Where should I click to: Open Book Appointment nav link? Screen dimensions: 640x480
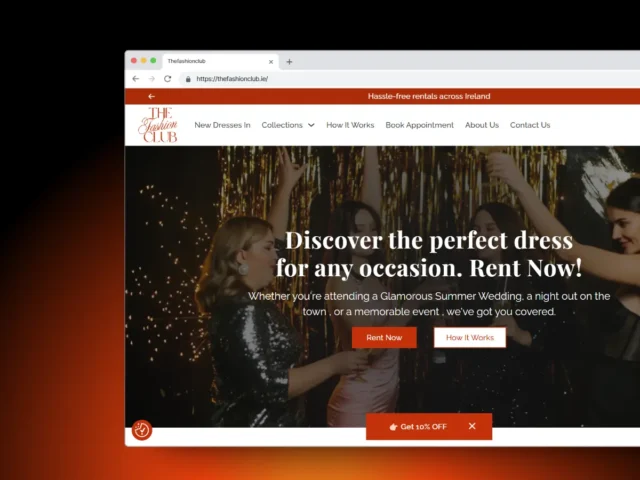click(420, 125)
